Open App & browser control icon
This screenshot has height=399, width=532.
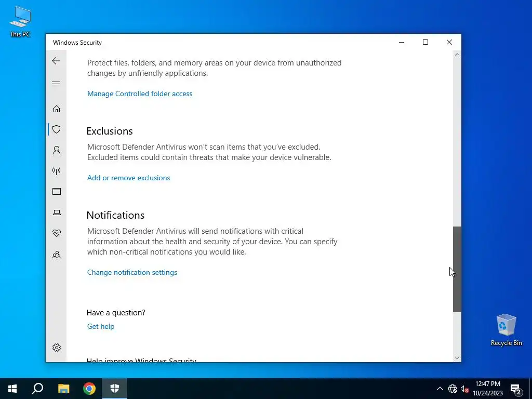56,191
